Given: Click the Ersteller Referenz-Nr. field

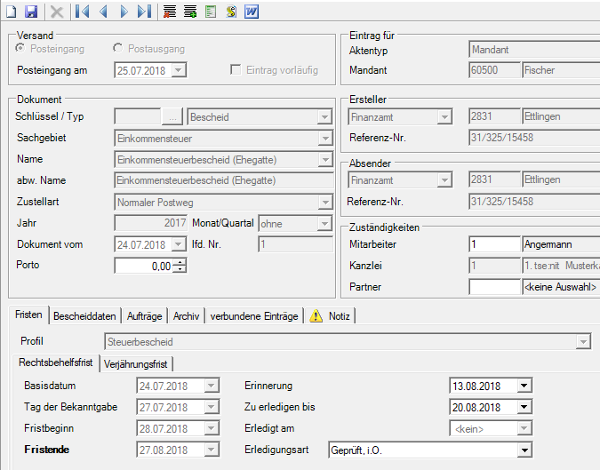Looking at the screenshot, I should pyautogui.click(x=534, y=137).
